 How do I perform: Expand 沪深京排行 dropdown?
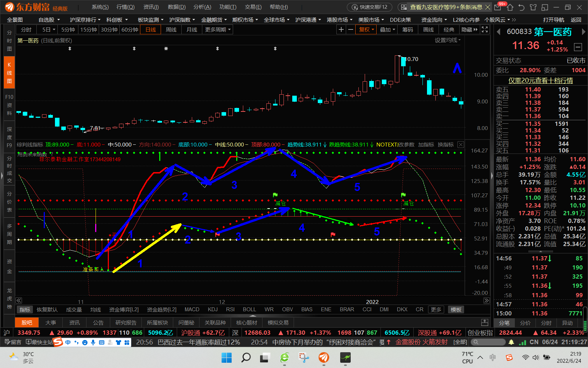click(85, 20)
